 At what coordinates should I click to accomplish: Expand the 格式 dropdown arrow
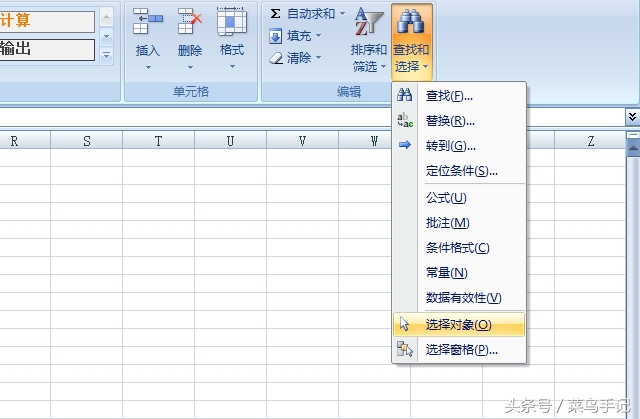[x=232, y=67]
